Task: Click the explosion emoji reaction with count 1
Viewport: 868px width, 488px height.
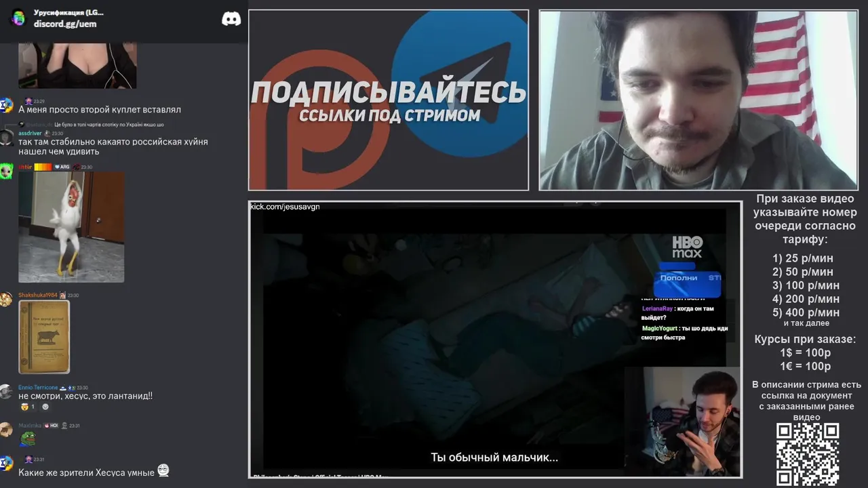Action: [27, 407]
